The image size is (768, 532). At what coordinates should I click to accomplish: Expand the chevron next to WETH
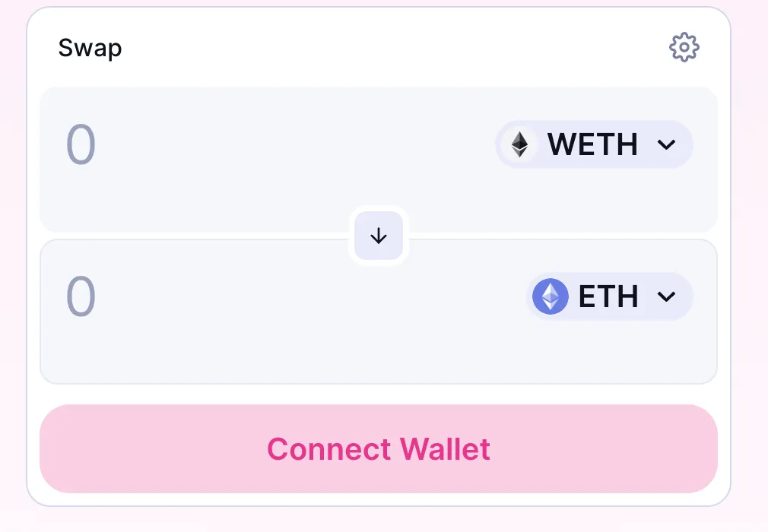668,144
